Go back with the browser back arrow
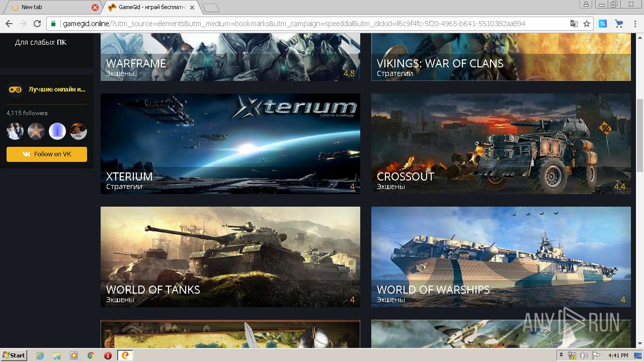This screenshot has height=362, width=644. [x=9, y=24]
